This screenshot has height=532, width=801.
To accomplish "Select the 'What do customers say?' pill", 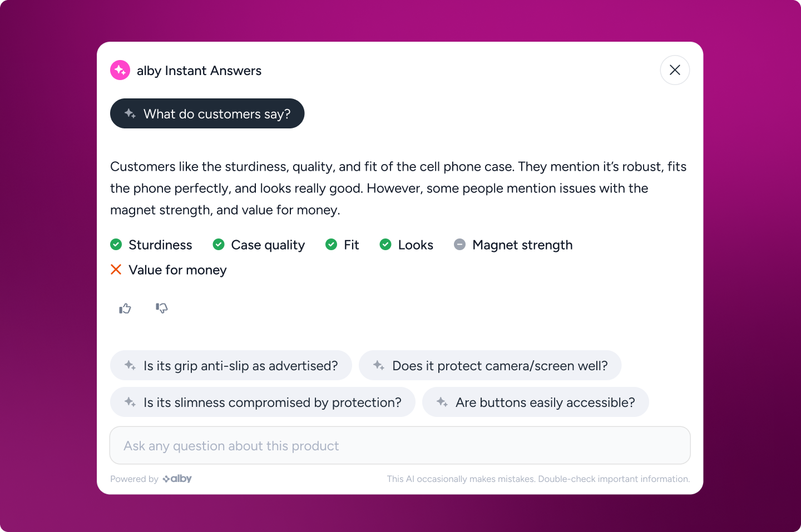I will [x=207, y=113].
